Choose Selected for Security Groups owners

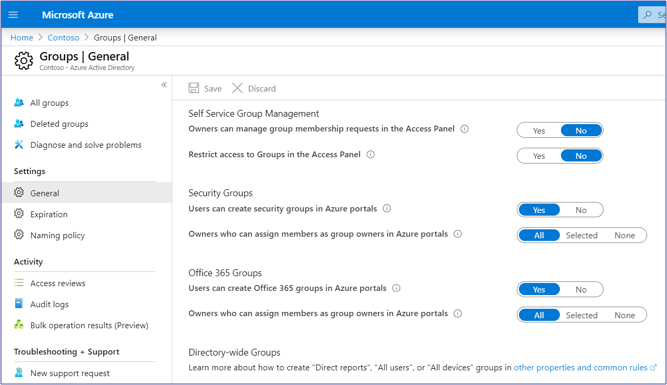coord(581,235)
